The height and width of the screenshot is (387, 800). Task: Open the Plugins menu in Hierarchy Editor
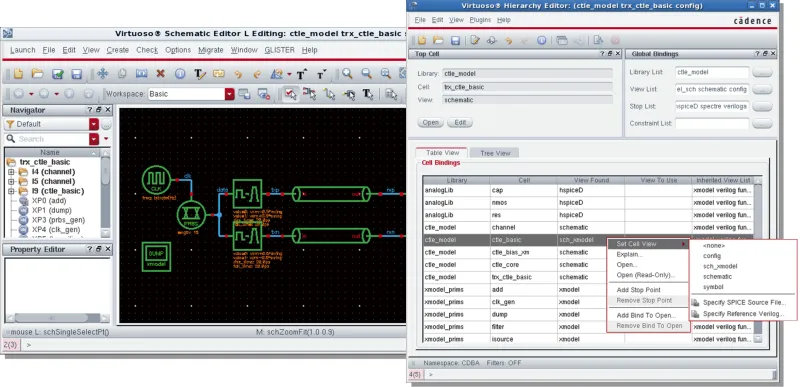480,20
